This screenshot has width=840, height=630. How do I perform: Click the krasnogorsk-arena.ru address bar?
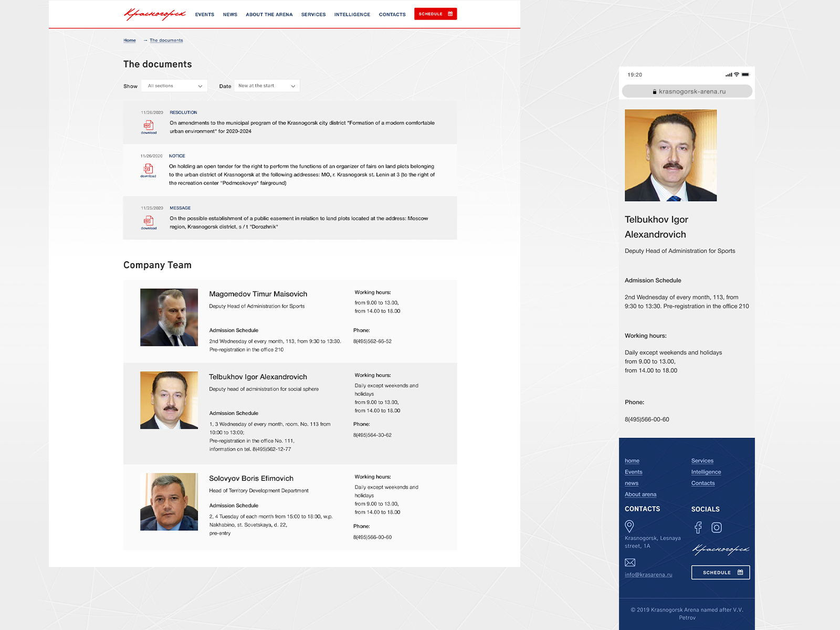coord(687,91)
